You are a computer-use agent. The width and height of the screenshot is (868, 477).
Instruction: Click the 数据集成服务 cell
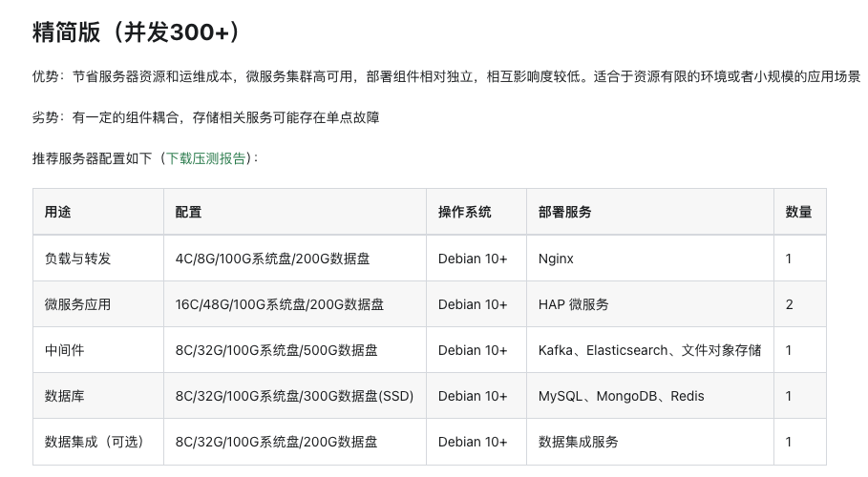[579, 442]
